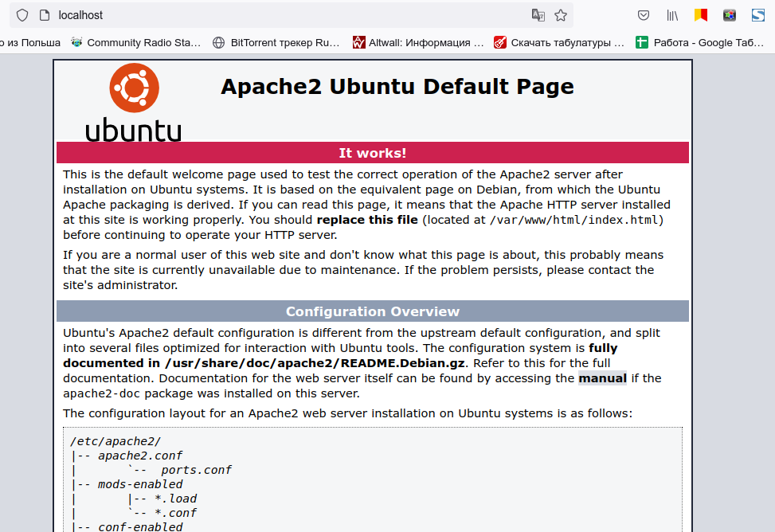Click the page info icon beside localhost
775x532 pixels.
[45, 15]
